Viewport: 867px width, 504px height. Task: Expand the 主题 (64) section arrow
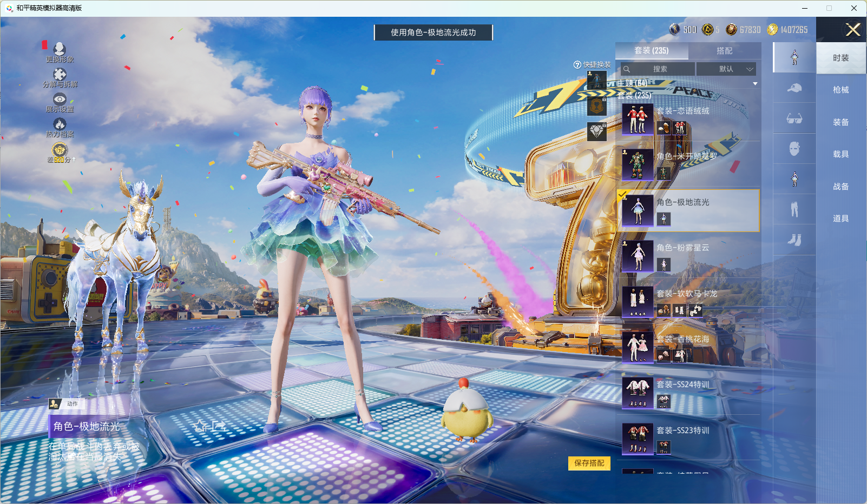(755, 84)
